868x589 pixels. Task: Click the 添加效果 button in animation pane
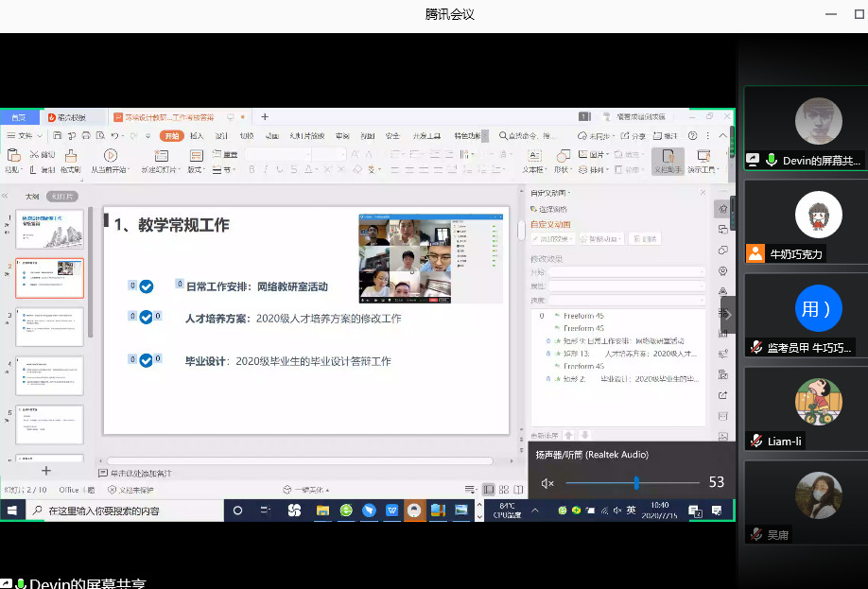coord(553,239)
